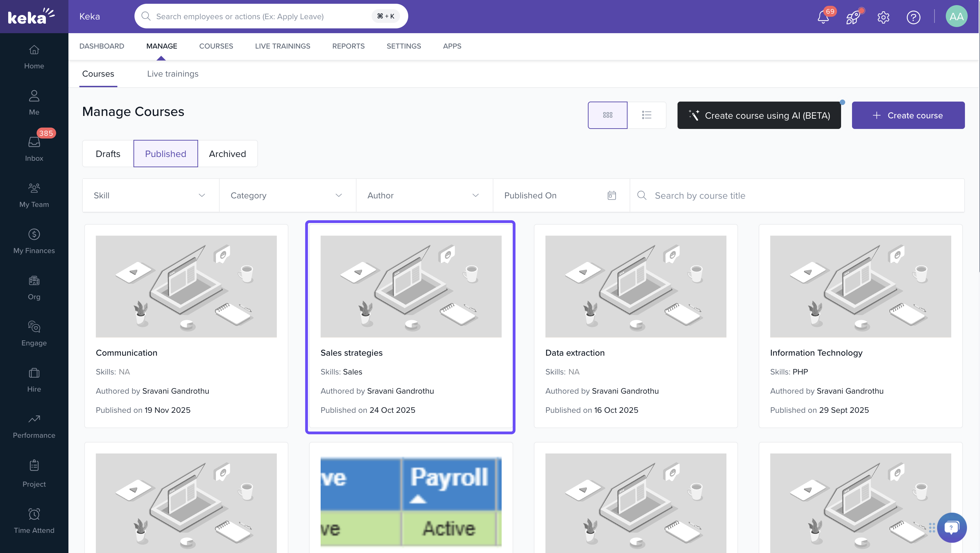Click the help question mark icon
This screenshot has width=980, height=553.
[x=913, y=17]
